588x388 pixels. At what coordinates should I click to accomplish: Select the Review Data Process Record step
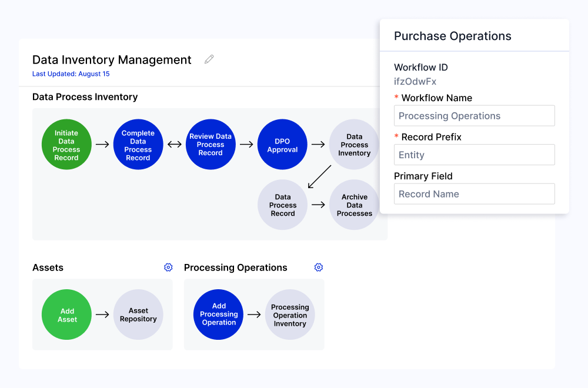coord(211,144)
